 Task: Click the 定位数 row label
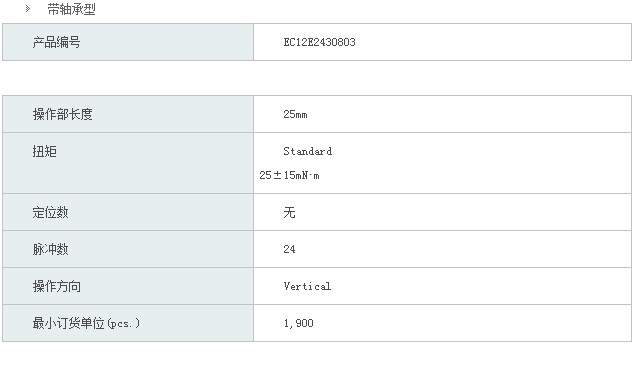[x=50, y=212]
